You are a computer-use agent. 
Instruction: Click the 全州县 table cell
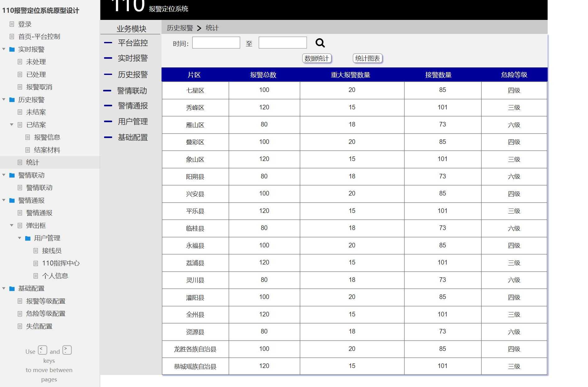pos(195,315)
